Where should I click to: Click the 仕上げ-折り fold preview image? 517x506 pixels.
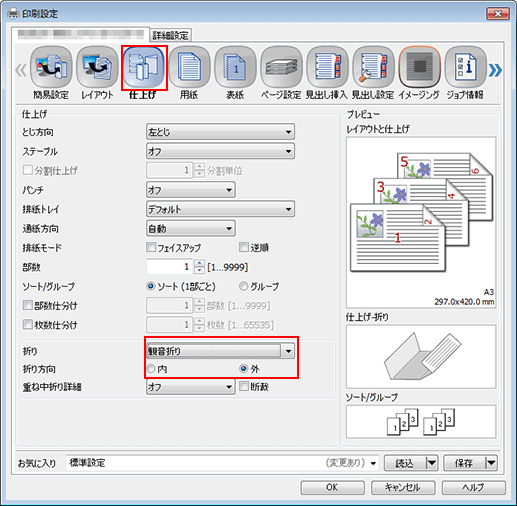point(421,356)
